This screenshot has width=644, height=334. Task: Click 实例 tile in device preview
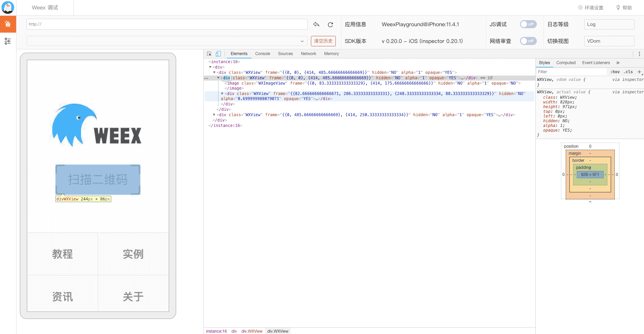click(x=133, y=254)
